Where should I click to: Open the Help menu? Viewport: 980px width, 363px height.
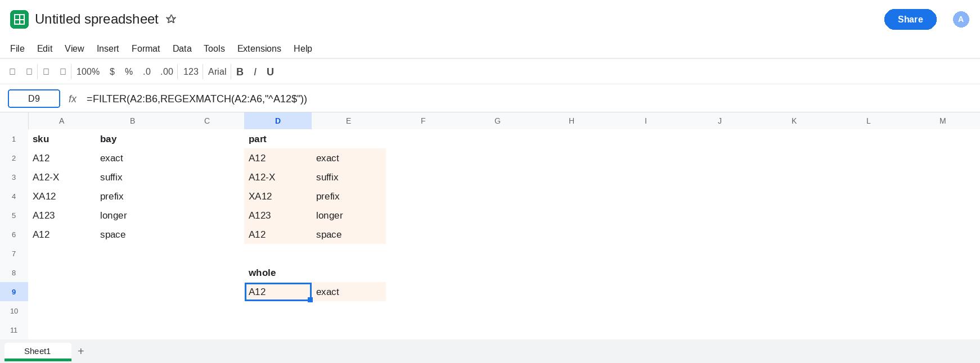(303, 48)
